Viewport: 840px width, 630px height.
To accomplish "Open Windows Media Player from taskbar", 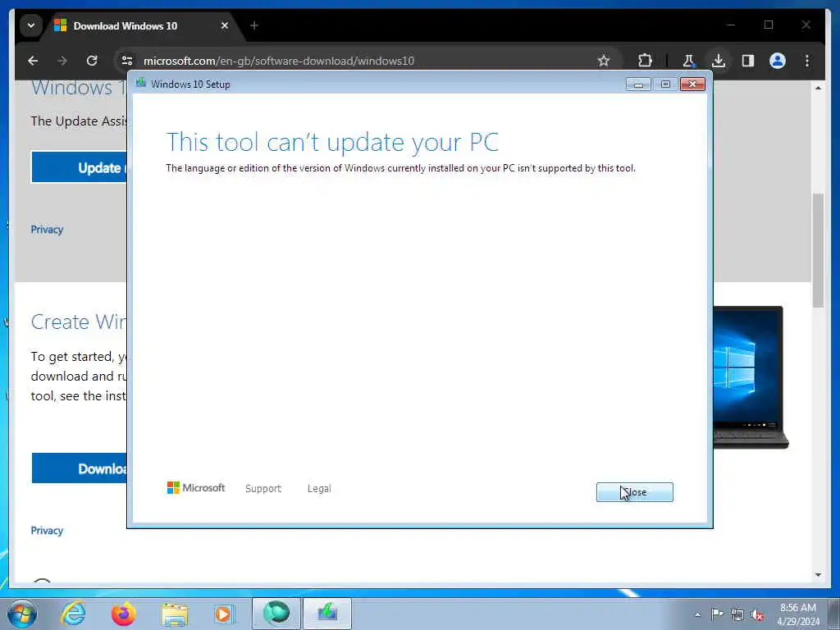I will click(x=224, y=614).
